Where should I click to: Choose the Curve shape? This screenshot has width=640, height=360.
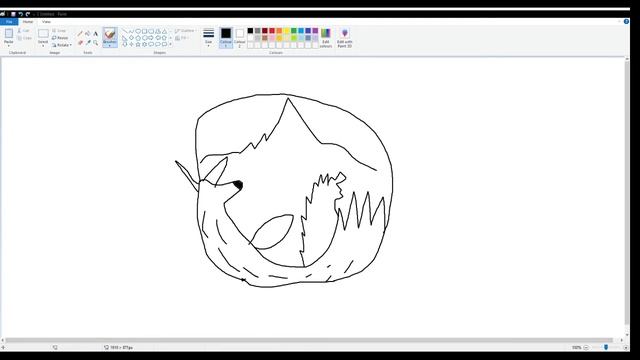pyautogui.click(x=131, y=31)
